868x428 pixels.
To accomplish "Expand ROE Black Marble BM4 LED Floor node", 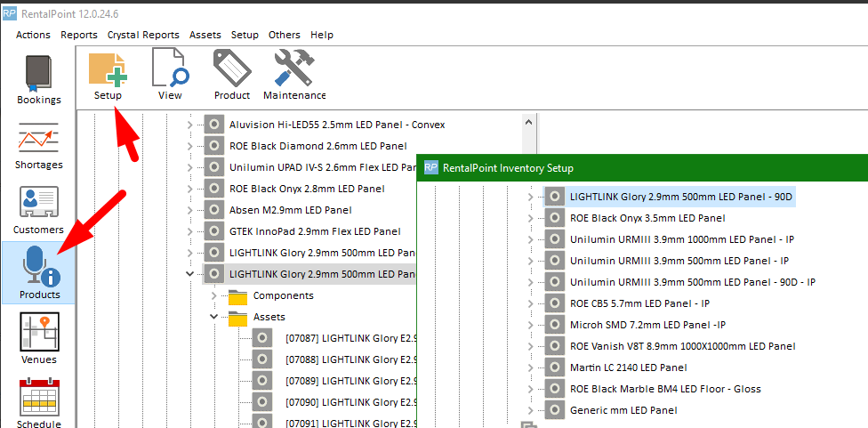I will pyautogui.click(x=530, y=389).
